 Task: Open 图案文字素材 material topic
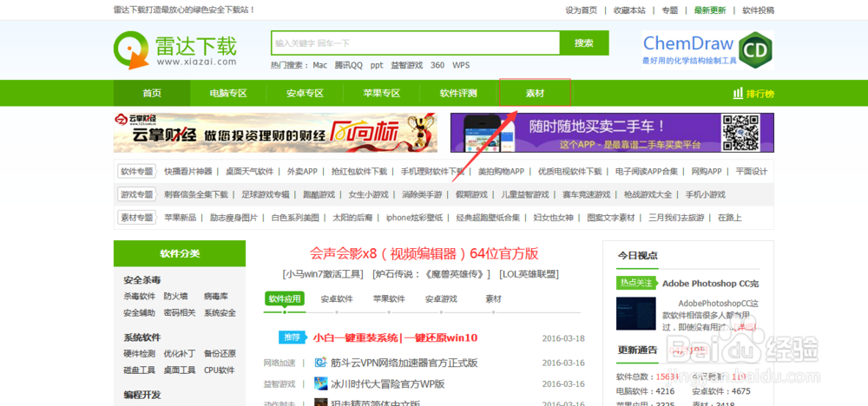611,218
